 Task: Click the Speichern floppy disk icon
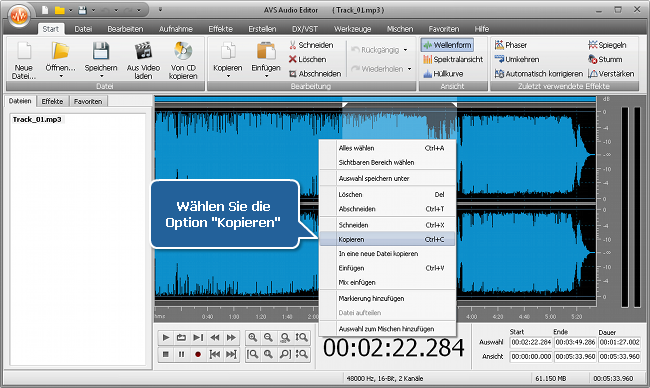pyautogui.click(x=101, y=51)
